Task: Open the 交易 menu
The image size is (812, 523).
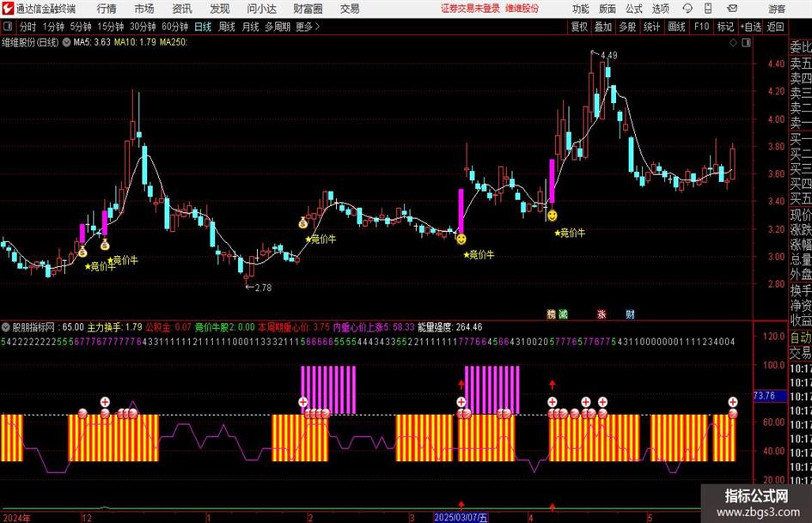Action: pos(350,9)
